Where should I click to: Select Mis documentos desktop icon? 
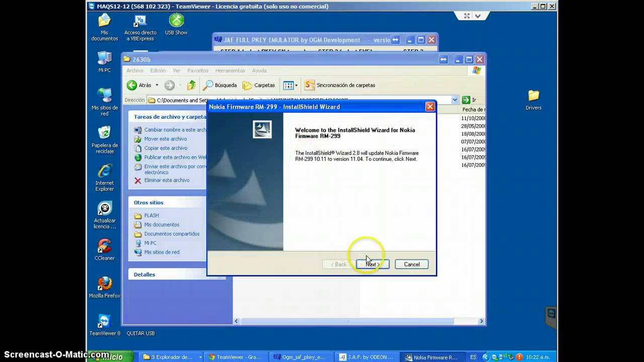105,28
